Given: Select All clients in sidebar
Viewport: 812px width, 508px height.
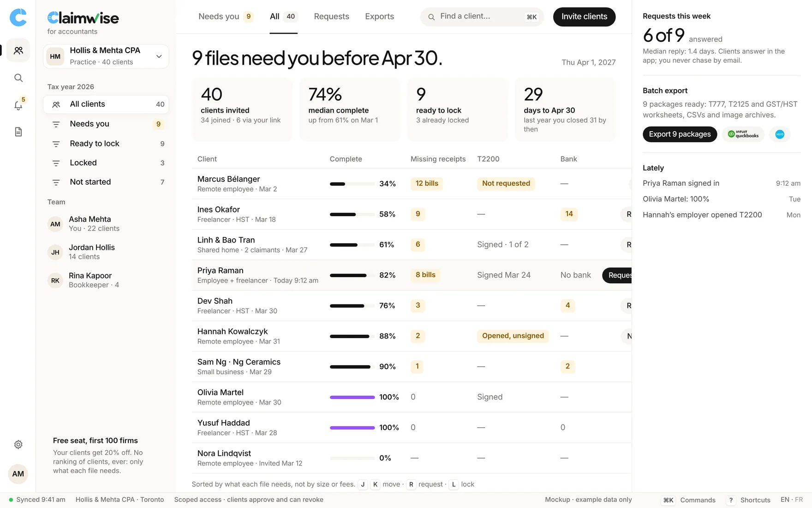Looking at the screenshot, I should point(106,104).
